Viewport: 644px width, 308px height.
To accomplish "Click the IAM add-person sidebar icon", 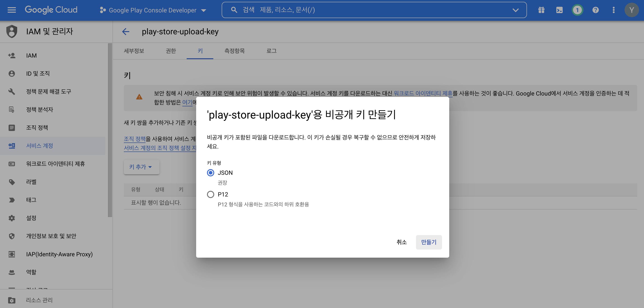I will pyautogui.click(x=12, y=56).
